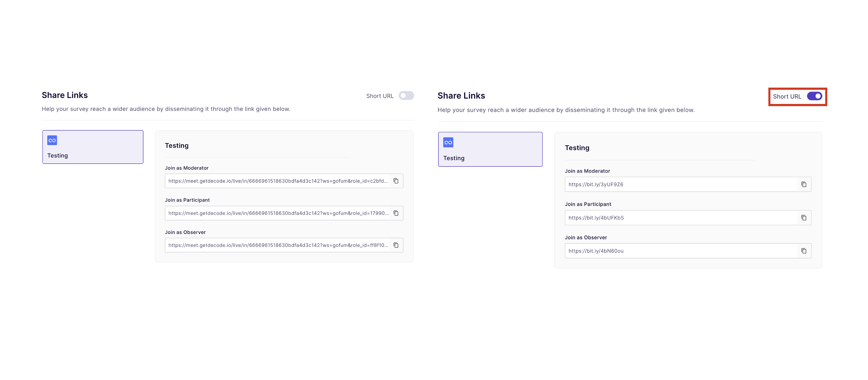868x380 pixels.
Task: Copy the long Join as Moderator link
Action: pos(396,181)
